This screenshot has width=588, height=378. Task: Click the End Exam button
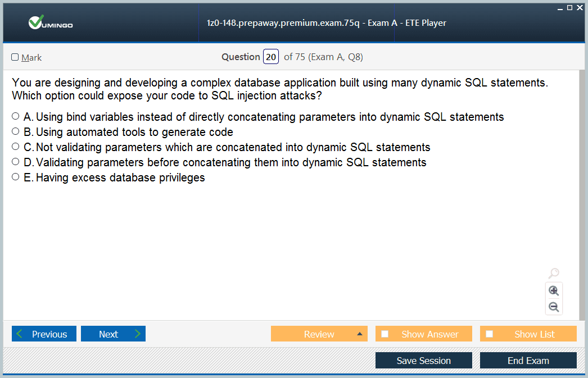[x=528, y=361]
